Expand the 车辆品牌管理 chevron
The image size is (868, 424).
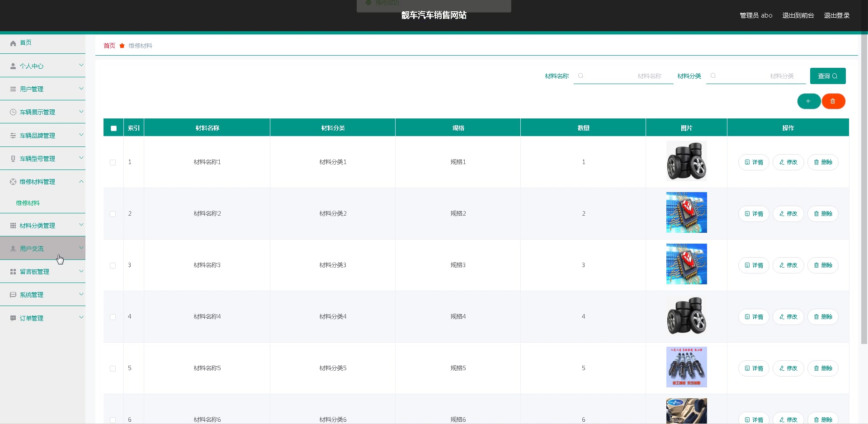point(81,135)
